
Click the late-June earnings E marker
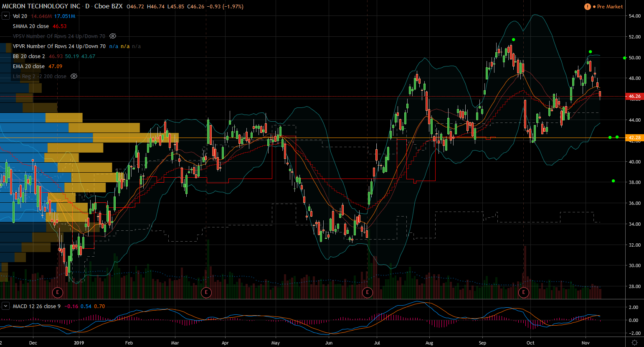368,292
